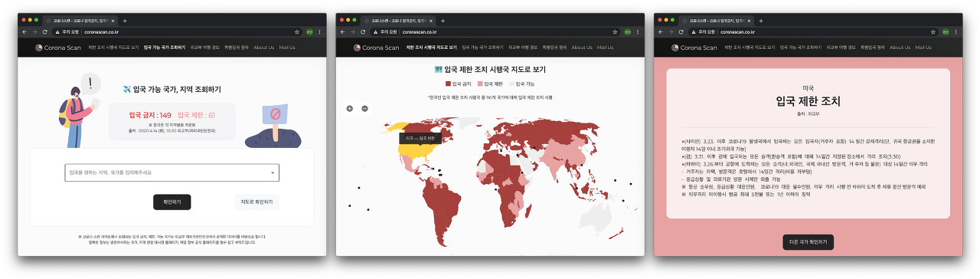Click 입국 금지 dark red legend swatch
Image resolution: width=980 pixels, height=279 pixels.
448,84
